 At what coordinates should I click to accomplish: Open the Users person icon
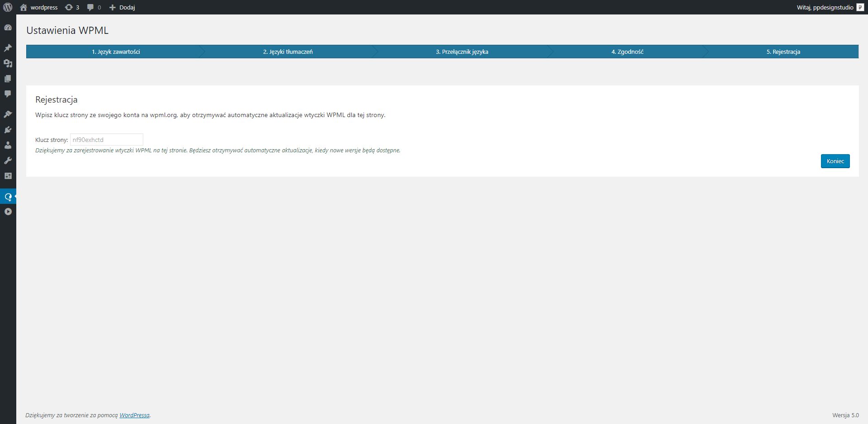(8, 145)
